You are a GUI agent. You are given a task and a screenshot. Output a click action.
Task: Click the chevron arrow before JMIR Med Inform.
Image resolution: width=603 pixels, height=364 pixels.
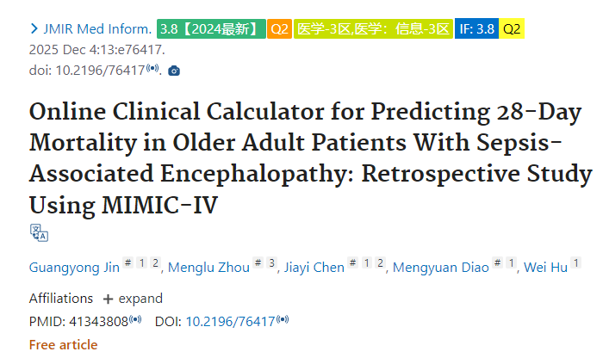tap(34, 28)
